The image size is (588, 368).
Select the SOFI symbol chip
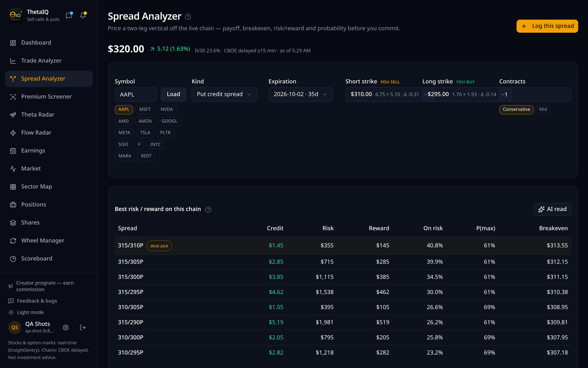[123, 145]
